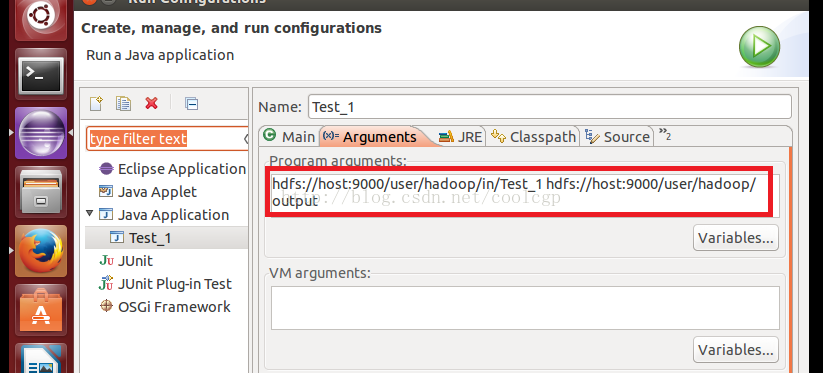The height and width of the screenshot is (373, 823).
Task: Open LibreOffice Writer dock icon
Action: click(x=41, y=359)
